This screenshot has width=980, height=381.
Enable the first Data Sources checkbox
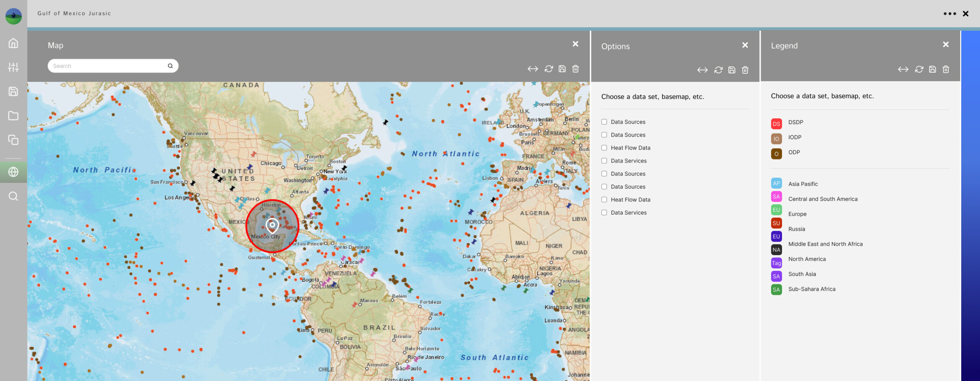point(604,122)
